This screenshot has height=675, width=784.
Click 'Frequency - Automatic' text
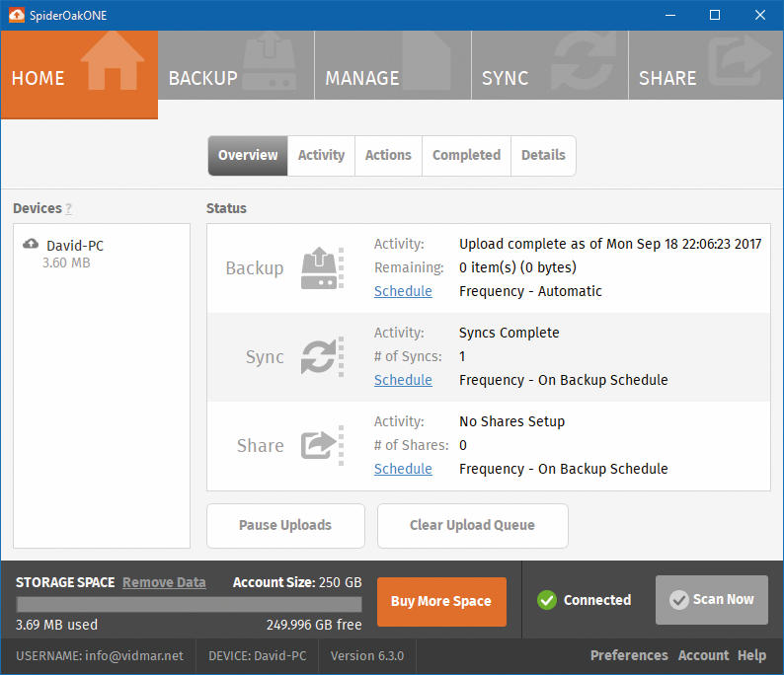pos(530,291)
